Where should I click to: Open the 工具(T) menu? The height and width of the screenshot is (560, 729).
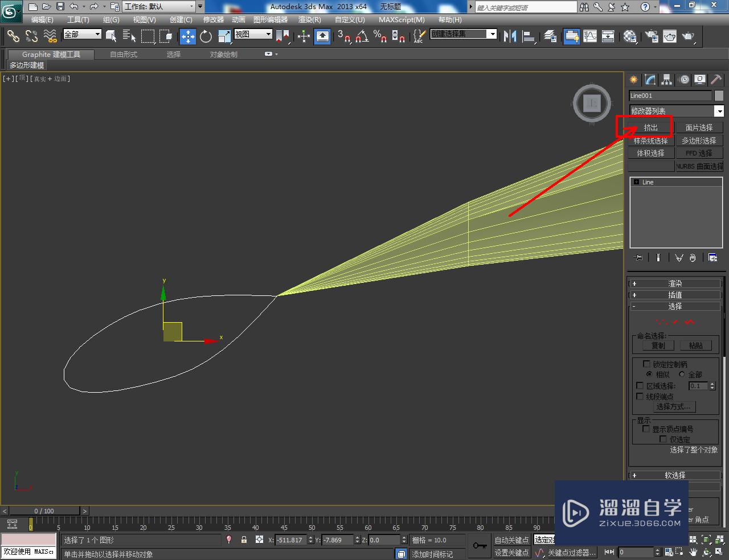[79, 19]
